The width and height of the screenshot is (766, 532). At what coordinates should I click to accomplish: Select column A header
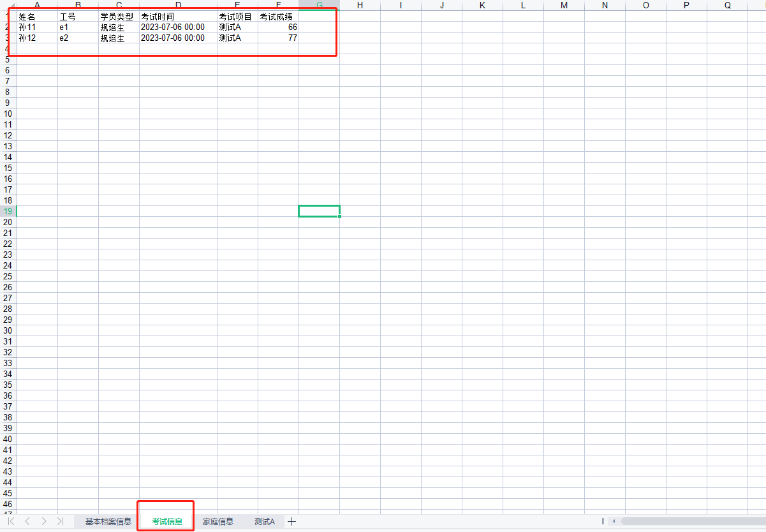tap(37, 5)
